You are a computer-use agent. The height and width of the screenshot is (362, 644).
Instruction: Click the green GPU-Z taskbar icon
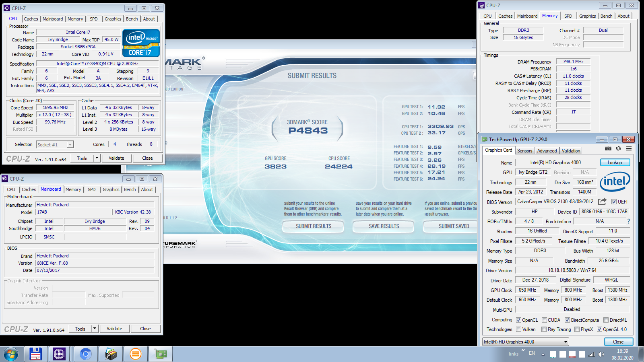[x=161, y=354]
